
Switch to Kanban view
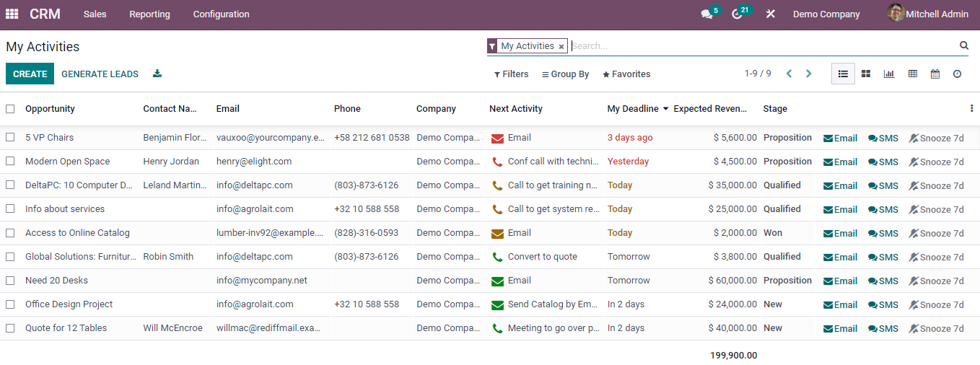pos(866,74)
